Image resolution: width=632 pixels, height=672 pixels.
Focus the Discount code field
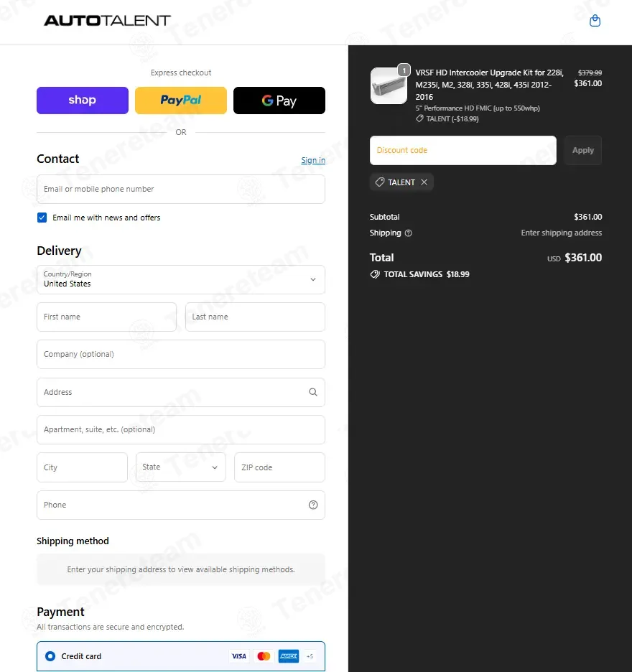click(463, 151)
